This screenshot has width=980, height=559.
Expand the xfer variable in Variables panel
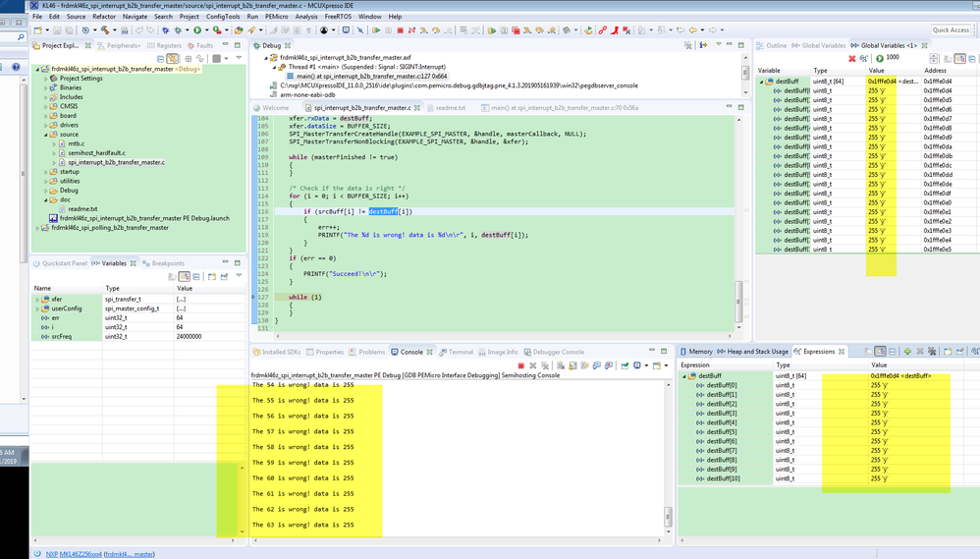click(x=37, y=300)
